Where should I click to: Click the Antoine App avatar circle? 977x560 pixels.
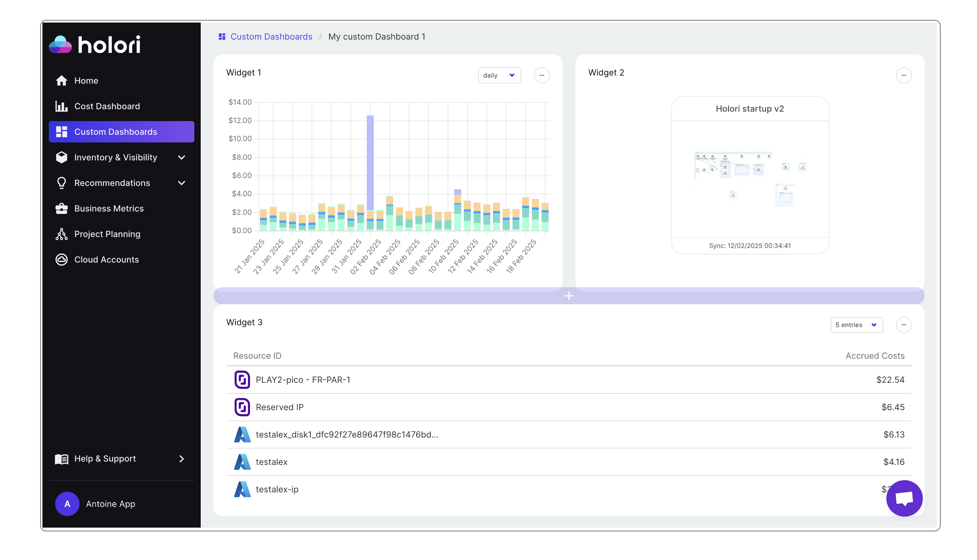coord(67,504)
